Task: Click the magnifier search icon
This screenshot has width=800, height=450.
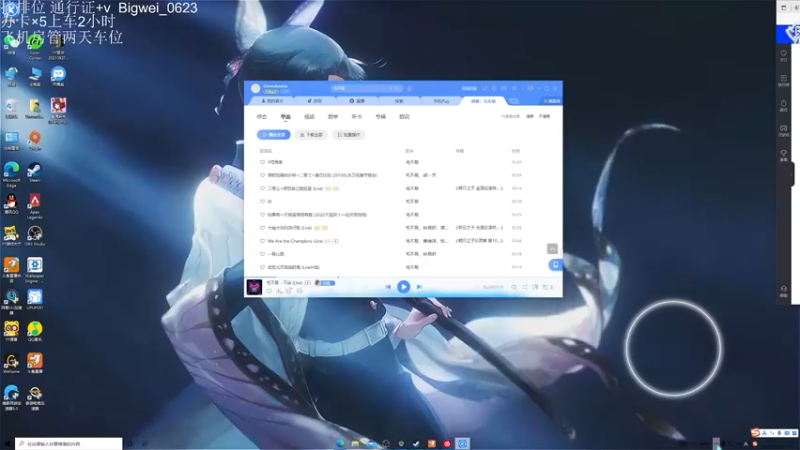Action: pyautogui.click(x=397, y=88)
